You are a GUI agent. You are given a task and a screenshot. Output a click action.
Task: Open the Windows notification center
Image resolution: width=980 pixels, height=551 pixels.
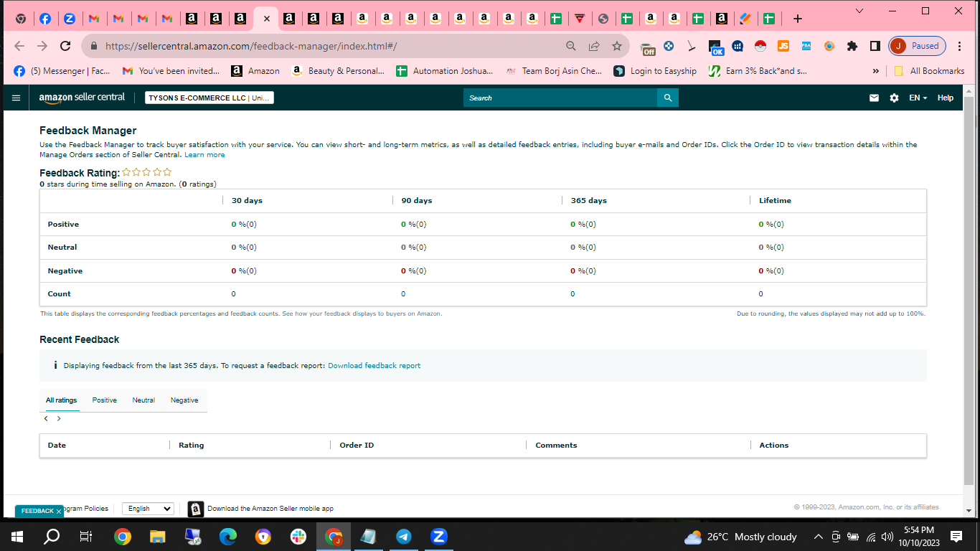tap(956, 537)
